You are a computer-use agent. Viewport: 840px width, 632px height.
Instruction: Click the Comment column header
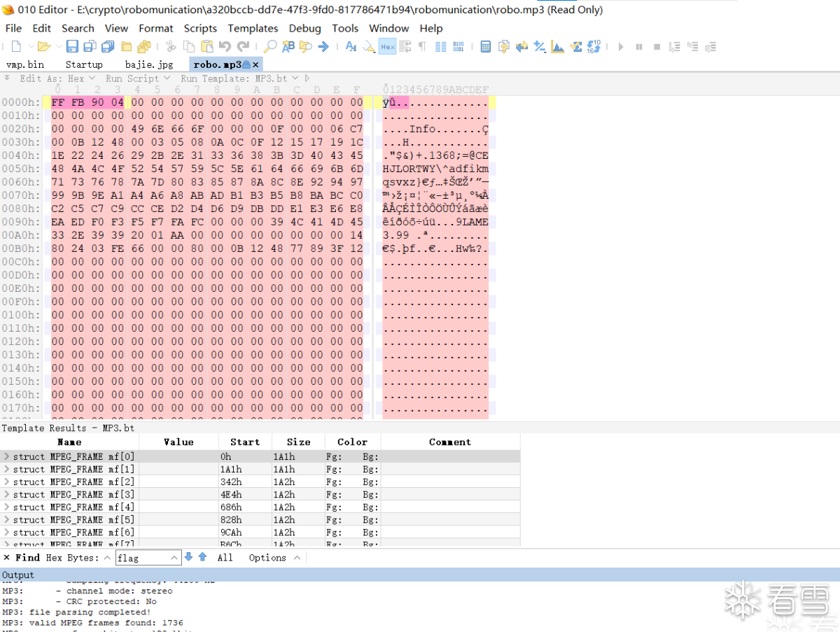click(x=450, y=442)
